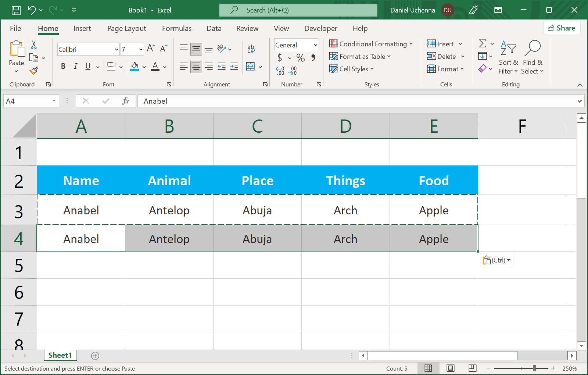Open the Formulas ribbon tab
The height and width of the screenshot is (375, 588).
click(176, 28)
